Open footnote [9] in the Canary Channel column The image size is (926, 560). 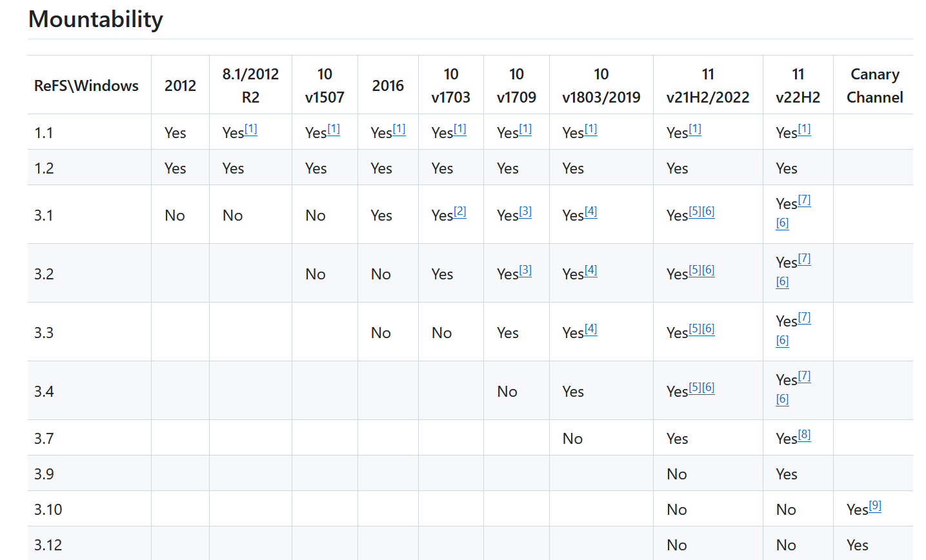coord(875,506)
